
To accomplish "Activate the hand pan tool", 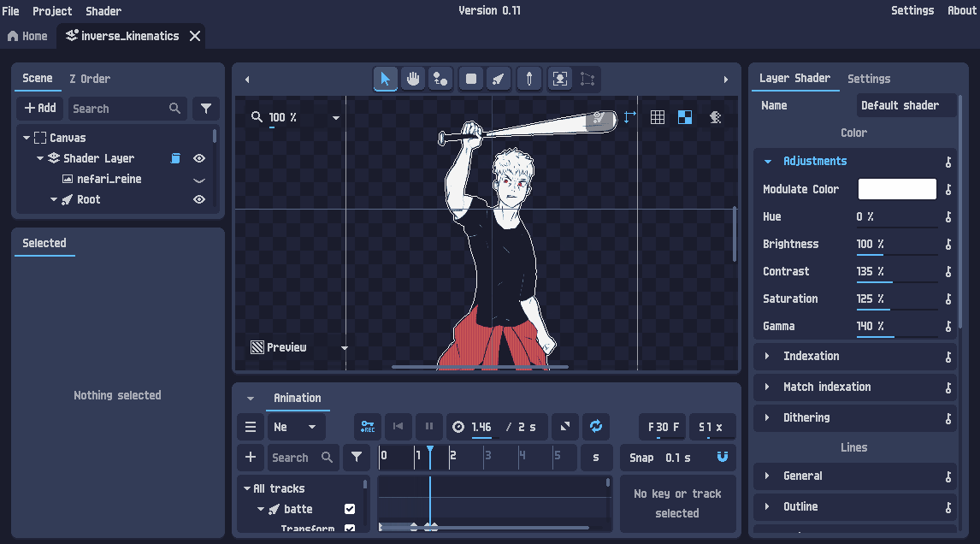I will click(413, 79).
